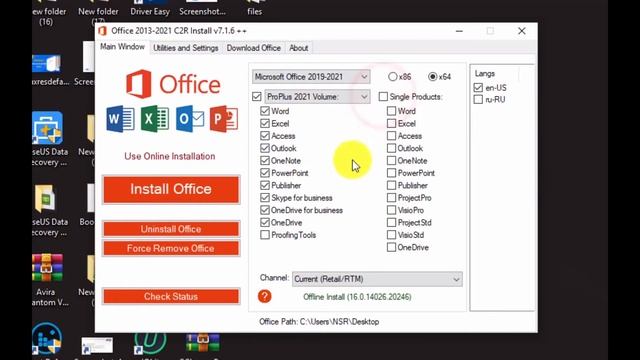
Task: Open the Utilities and Settings tab
Action: [186, 48]
